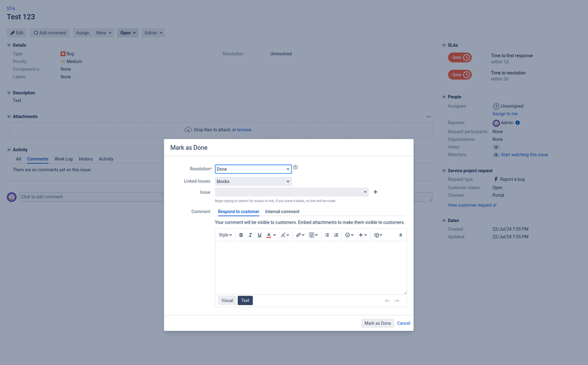Collapse the SLAs section
588x365 pixels.
[444, 45]
